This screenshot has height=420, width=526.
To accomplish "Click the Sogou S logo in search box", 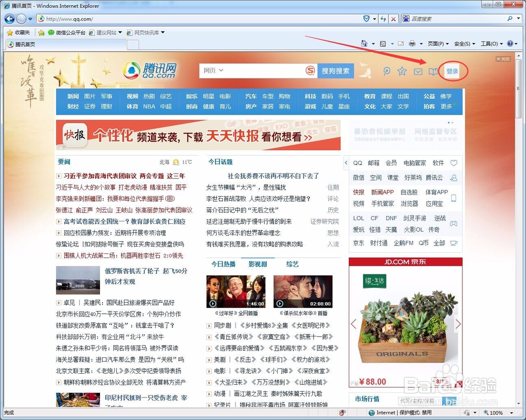I will point(310,70).
